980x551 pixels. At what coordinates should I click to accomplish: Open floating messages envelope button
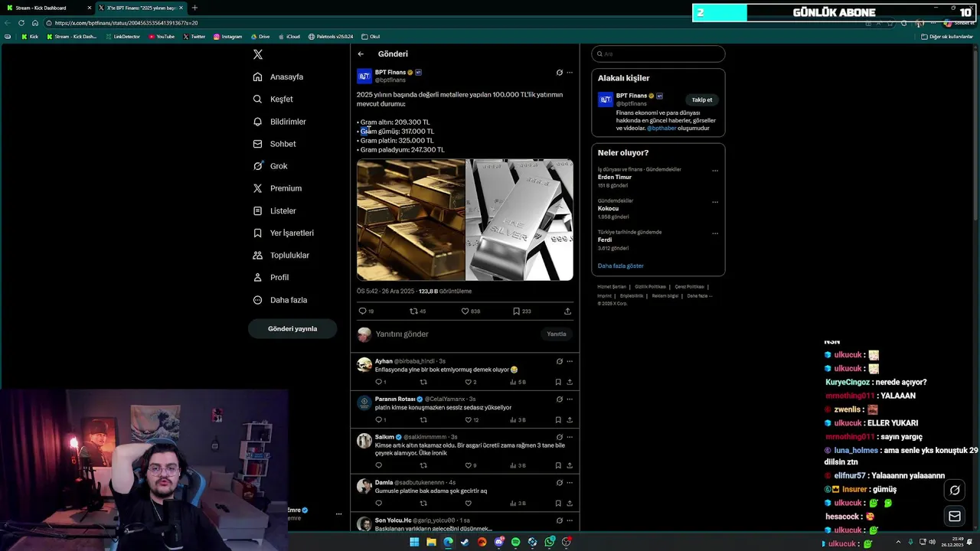(955, 517)
